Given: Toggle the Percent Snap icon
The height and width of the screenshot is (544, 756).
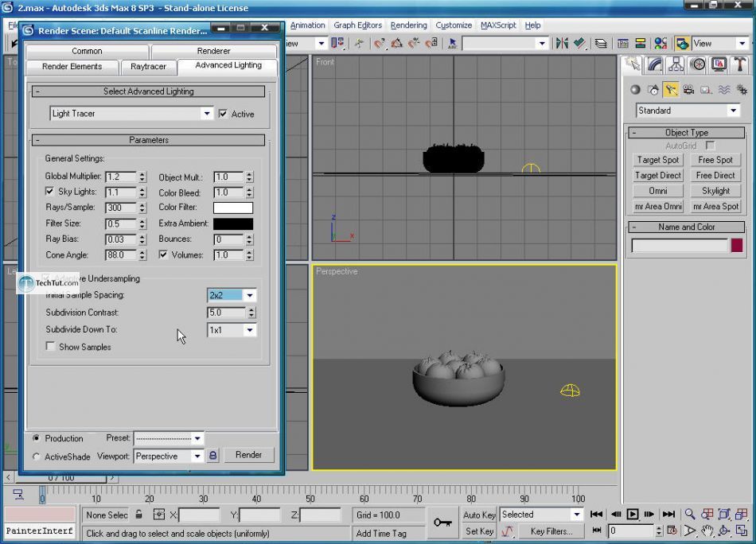Looking at the screenshot, I should tap(414, 44).
